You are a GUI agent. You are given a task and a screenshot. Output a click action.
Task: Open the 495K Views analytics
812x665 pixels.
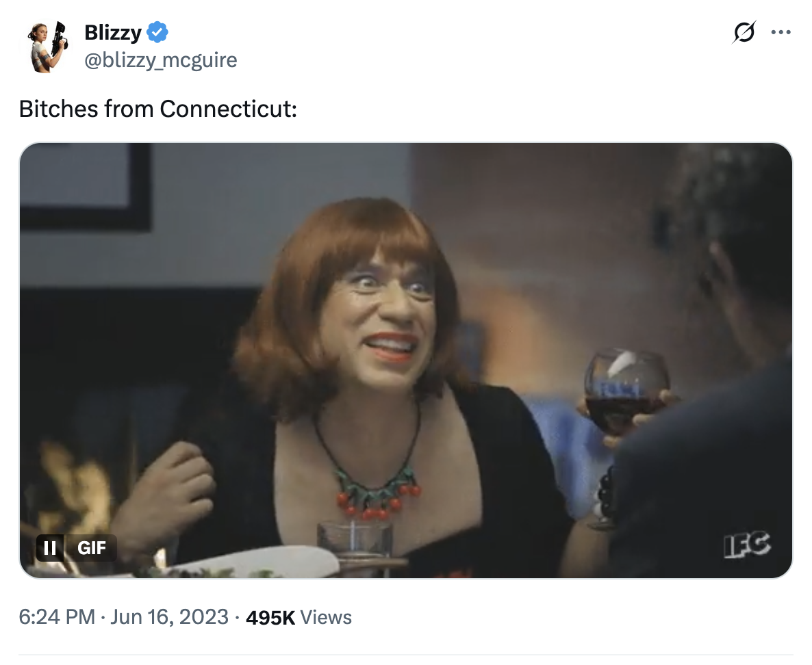coord(299,617)
